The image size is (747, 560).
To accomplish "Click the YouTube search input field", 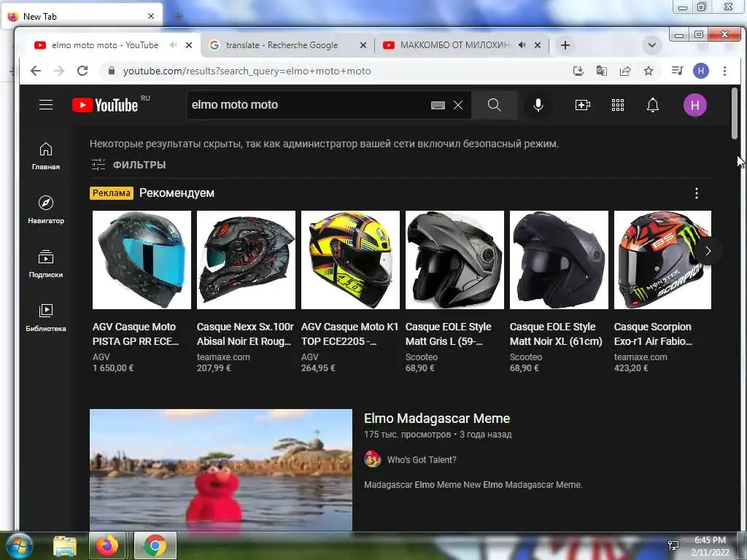I will (307, 105).
